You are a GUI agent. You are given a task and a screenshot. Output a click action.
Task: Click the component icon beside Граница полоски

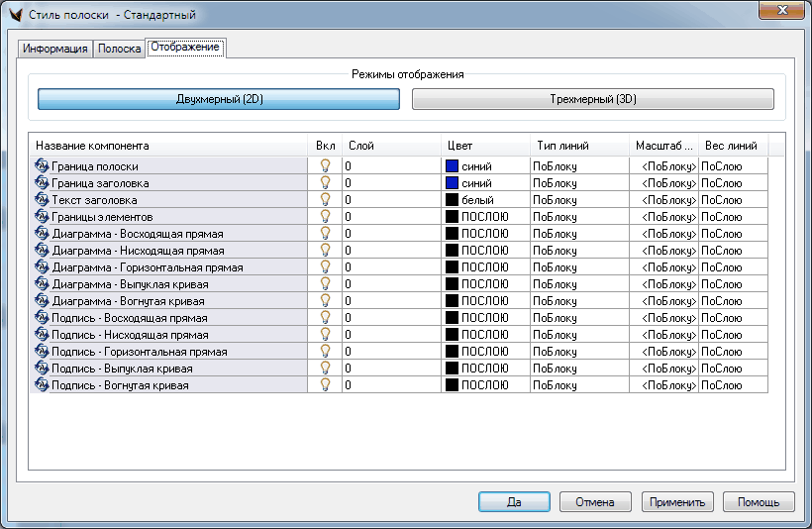tap(42, 166)
